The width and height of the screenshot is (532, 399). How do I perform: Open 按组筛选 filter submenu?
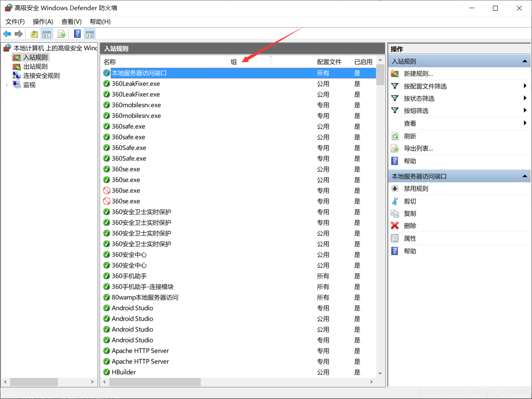click(416, 111)
